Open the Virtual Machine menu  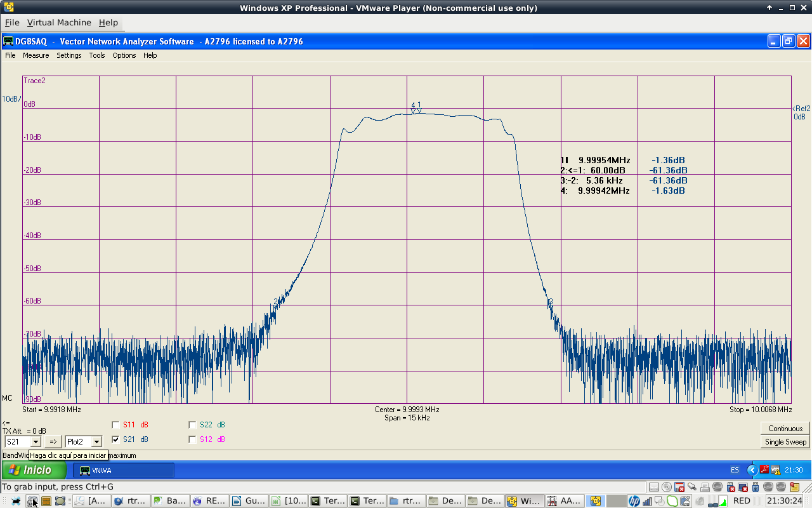tap(58, 22)
